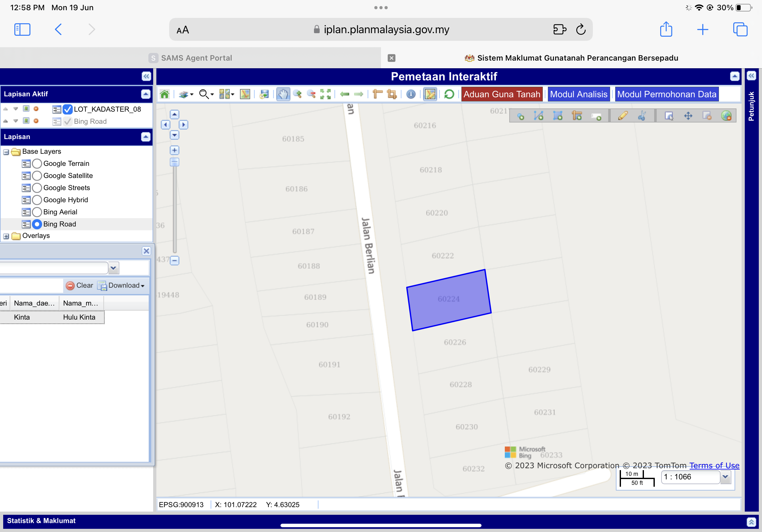Click the green Home icon in map toolbar

[165, 94]
